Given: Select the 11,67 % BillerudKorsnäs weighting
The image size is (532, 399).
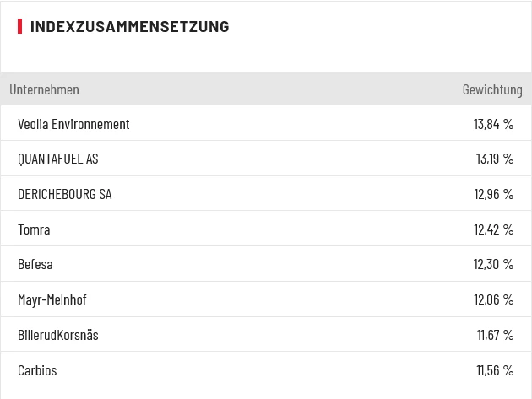Looking at the screenshot, I should click(495, 335).
